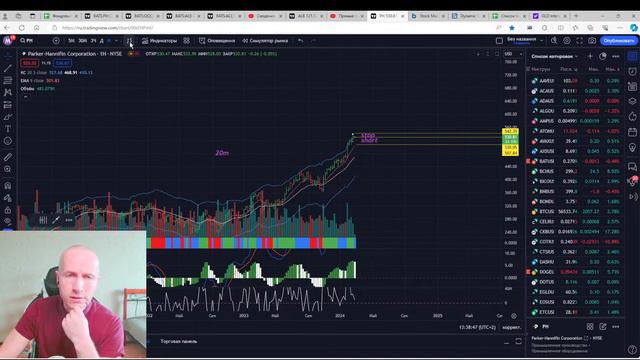The width and height of the screenshot is (640, 360).
Task: Open the help center icon
Action: pyautogui.click(x=632, y=350)
